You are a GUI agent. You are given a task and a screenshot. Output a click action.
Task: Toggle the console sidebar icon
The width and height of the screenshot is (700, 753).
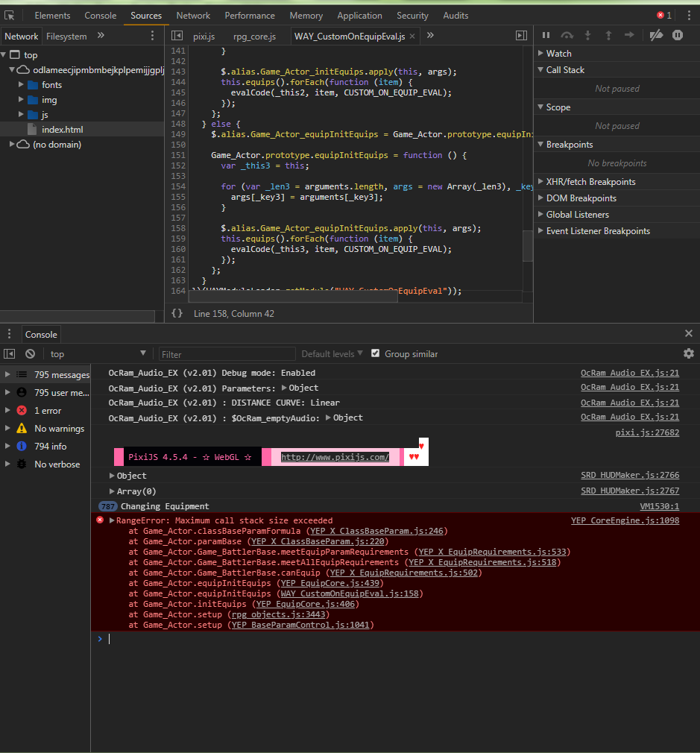pyautogui.click(x=10, y=354)
